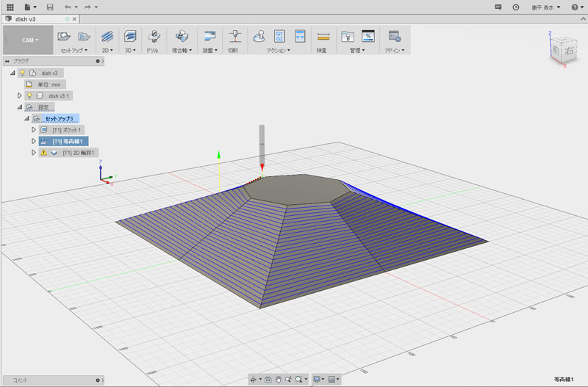Open the task manager percent icon
Image resolution: width=588 pixels, height=387 pixels.
368,36
